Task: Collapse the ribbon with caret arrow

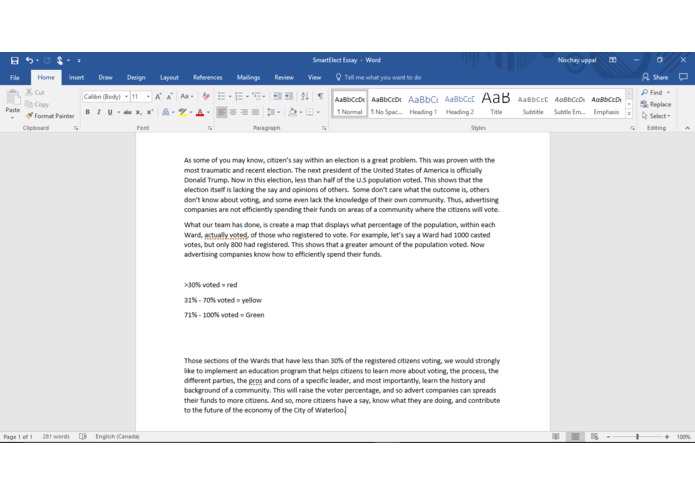Action: pyautogui.click(x=687, y=128)
